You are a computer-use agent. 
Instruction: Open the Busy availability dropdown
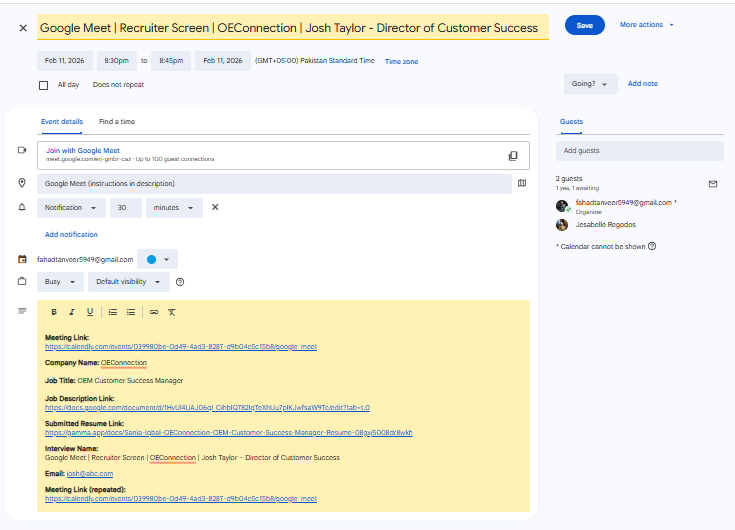pos(60,282)
